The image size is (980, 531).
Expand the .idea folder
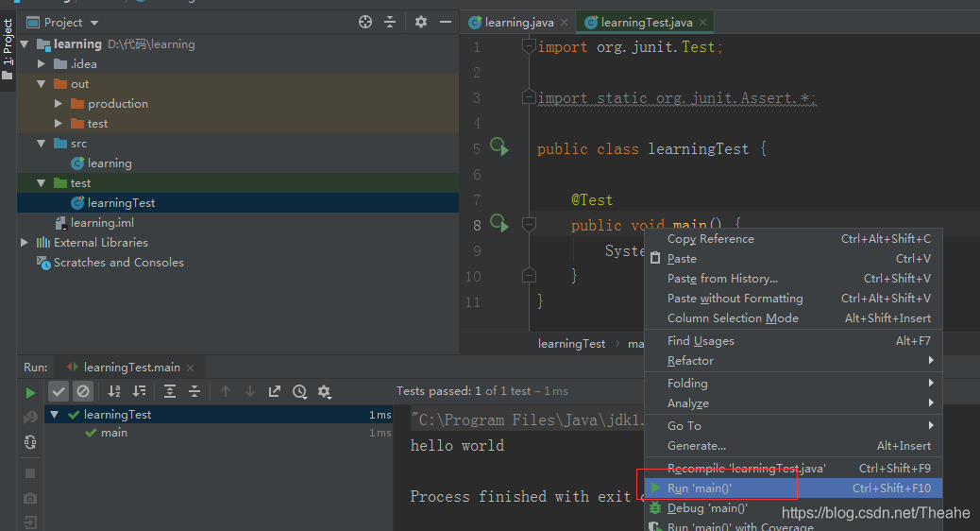42,64
